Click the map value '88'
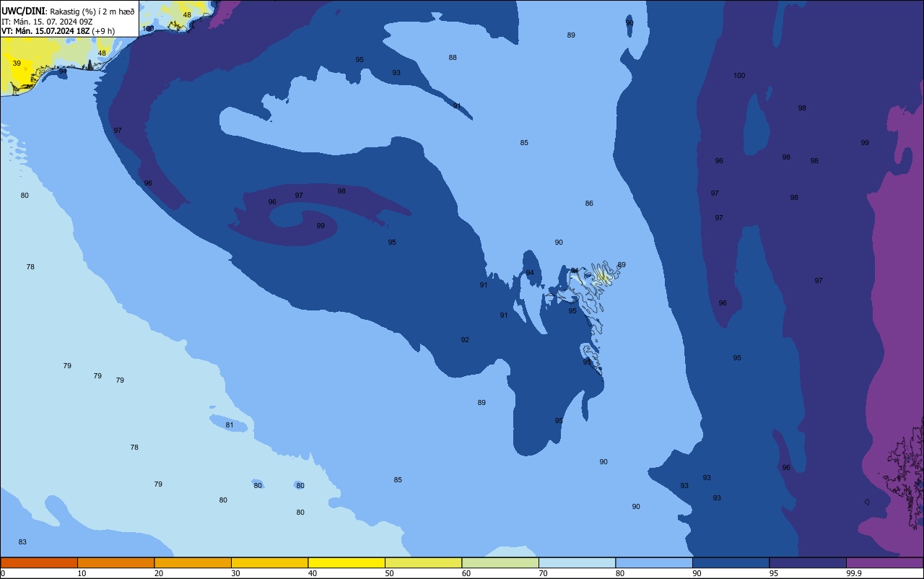The height and width of the screenshot is (579, 924). (x=453, y=58)
